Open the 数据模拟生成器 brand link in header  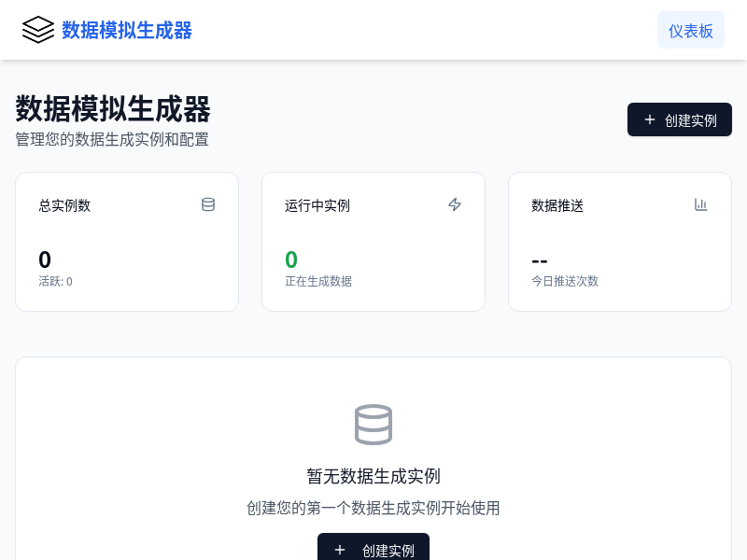click(x=127, y=30)
